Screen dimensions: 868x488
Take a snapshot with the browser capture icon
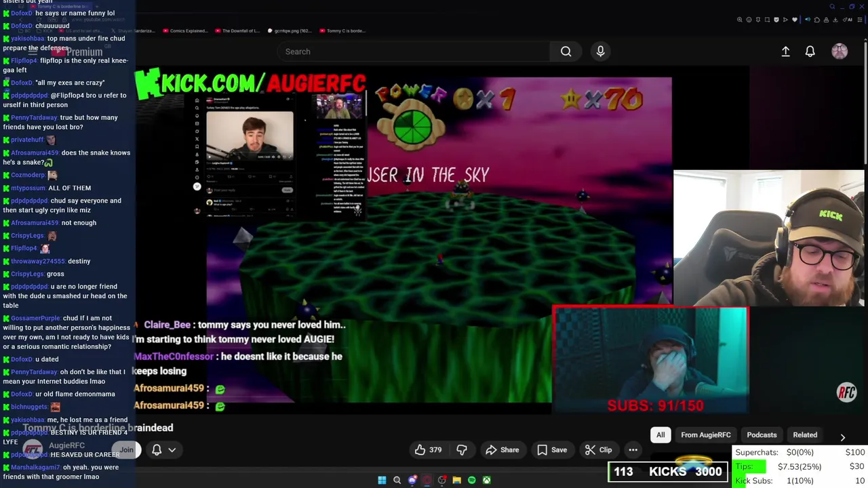pyautogui.click(x=767, y=20)
